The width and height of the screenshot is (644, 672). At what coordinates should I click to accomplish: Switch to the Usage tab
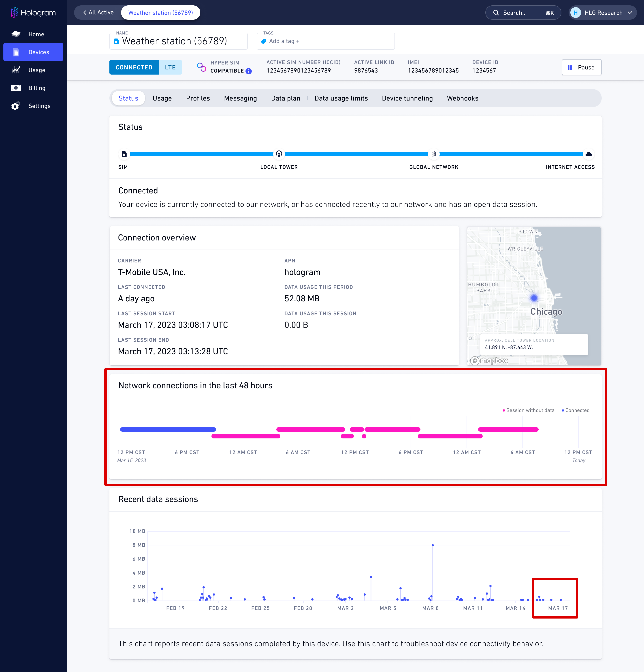(162, 98)
